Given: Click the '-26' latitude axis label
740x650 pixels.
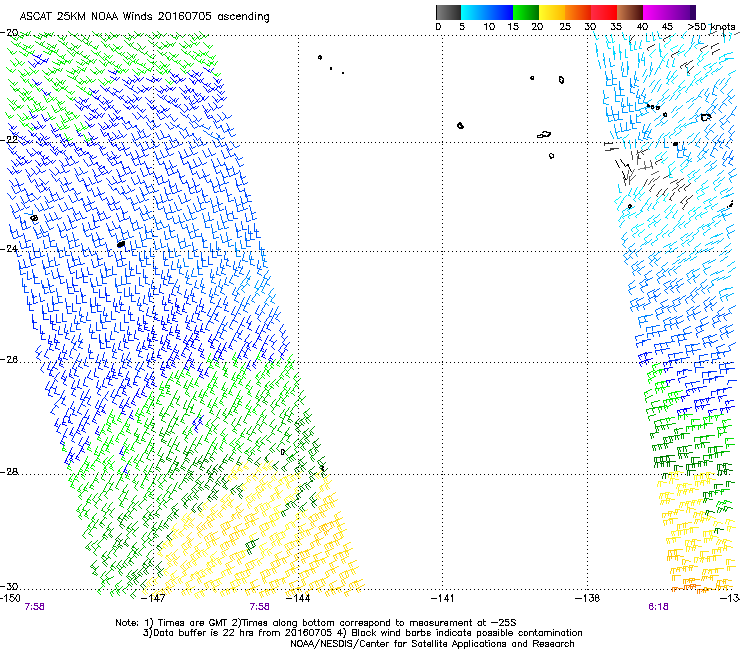Looking at the screenshot, I should tap(9, 360).
